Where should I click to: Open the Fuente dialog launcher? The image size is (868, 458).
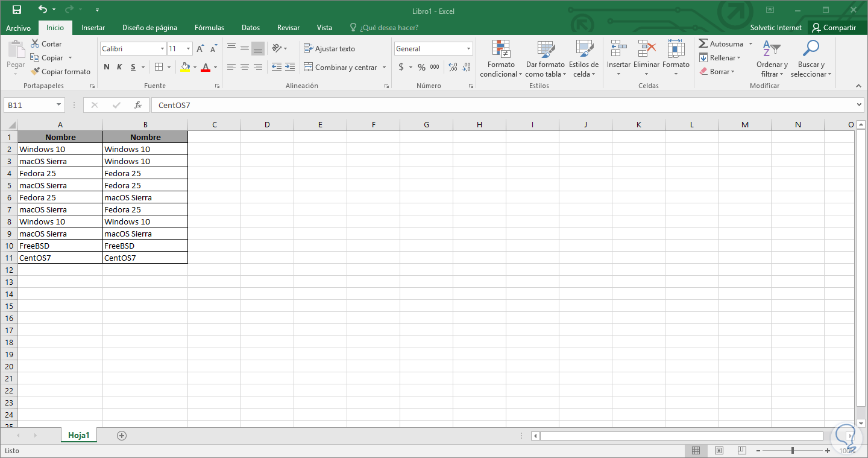click(217, 86)
